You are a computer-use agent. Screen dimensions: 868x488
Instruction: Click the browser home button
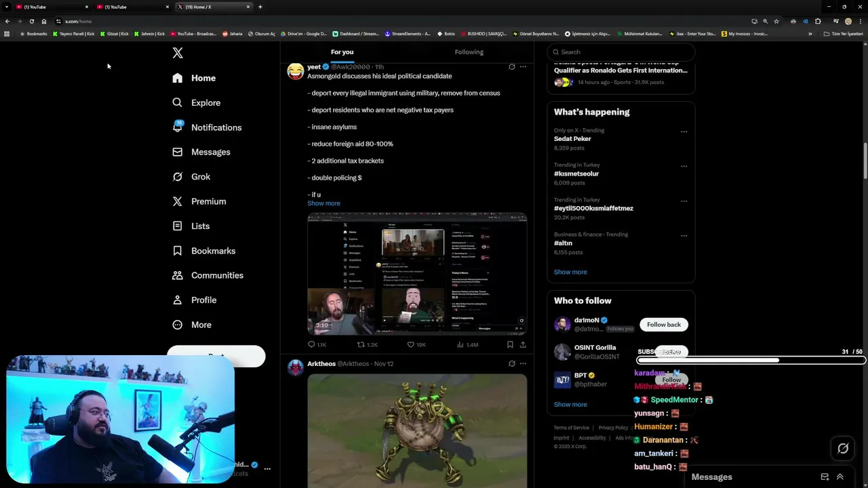tap(44, 22)
